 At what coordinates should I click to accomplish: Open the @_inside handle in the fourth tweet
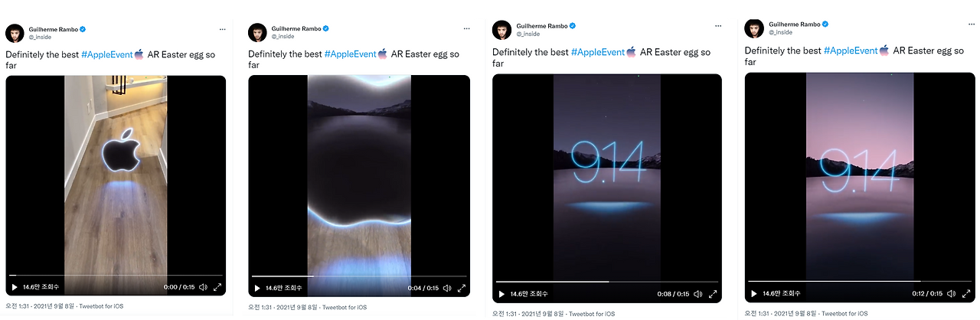click(x=781, y=32)
